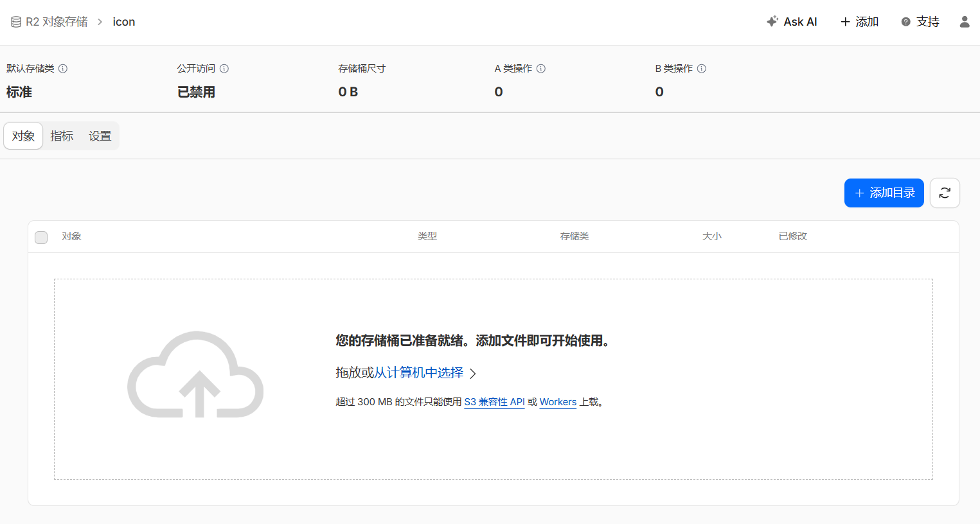Image resolution: width=980 pixels, height=524 pixels.
Task: Switch to the 对象 tab
Action: click(x=23, y=136)
